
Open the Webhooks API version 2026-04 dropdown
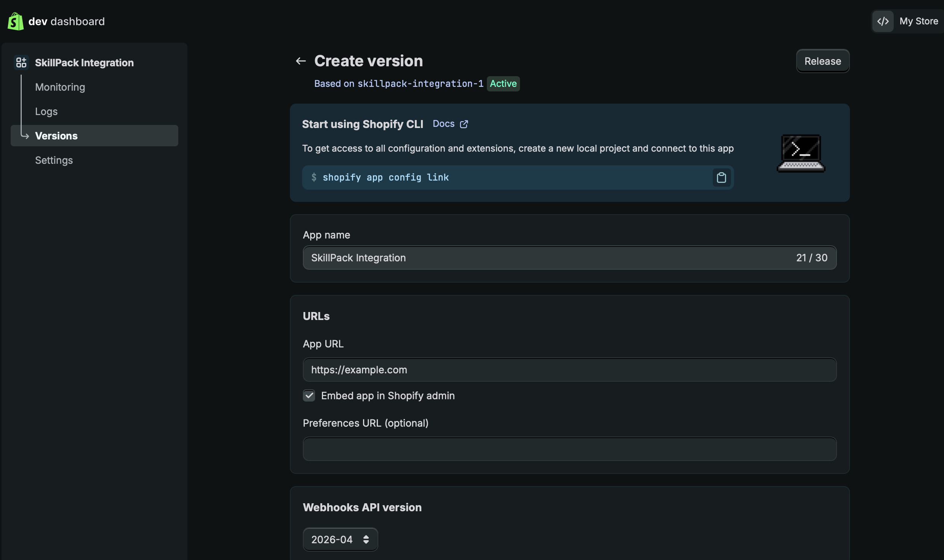click(340, 539)
